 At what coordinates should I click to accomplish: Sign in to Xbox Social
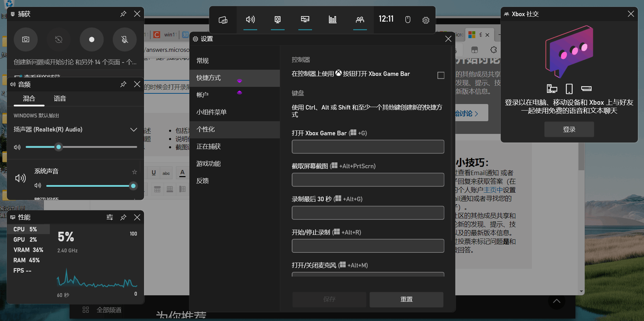(x=569, y=129)
